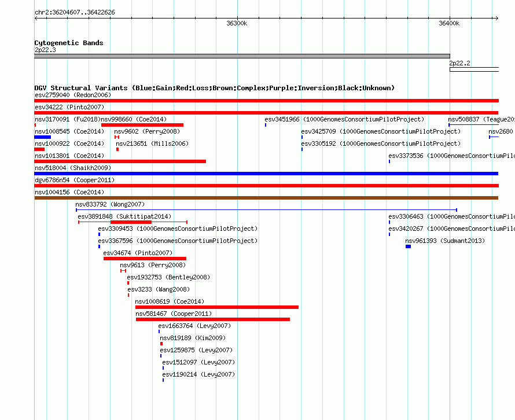Click esv3425709 1000Genomes variant label
The image size is (515, 420).
[381, 131]
